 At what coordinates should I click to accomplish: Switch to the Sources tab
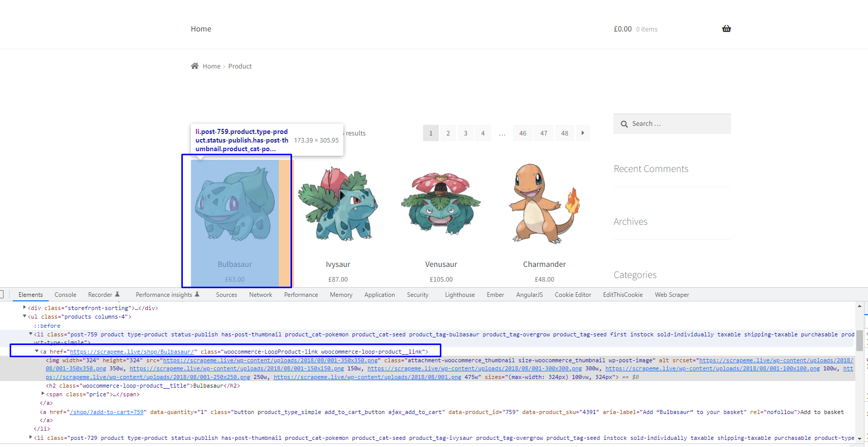point(227,295)
